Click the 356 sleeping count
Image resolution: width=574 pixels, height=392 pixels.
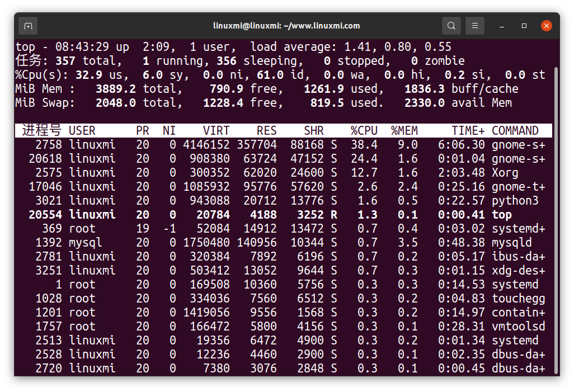[x=226, y=61]
